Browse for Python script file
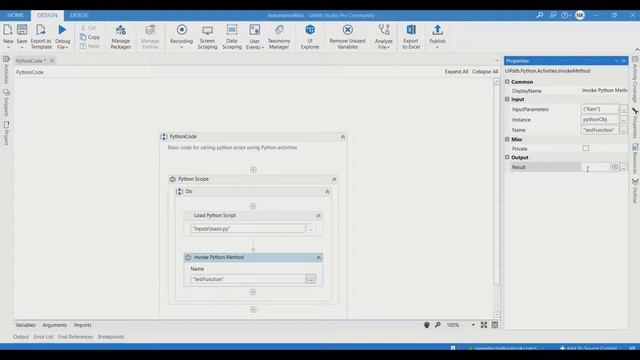640x360 pixels. pyautogui.click(x=311, y=229)
